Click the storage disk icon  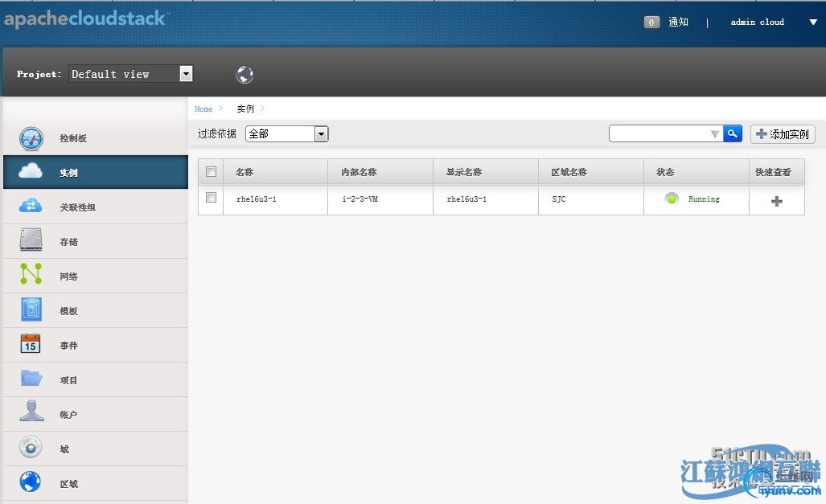tap(31, 239)
